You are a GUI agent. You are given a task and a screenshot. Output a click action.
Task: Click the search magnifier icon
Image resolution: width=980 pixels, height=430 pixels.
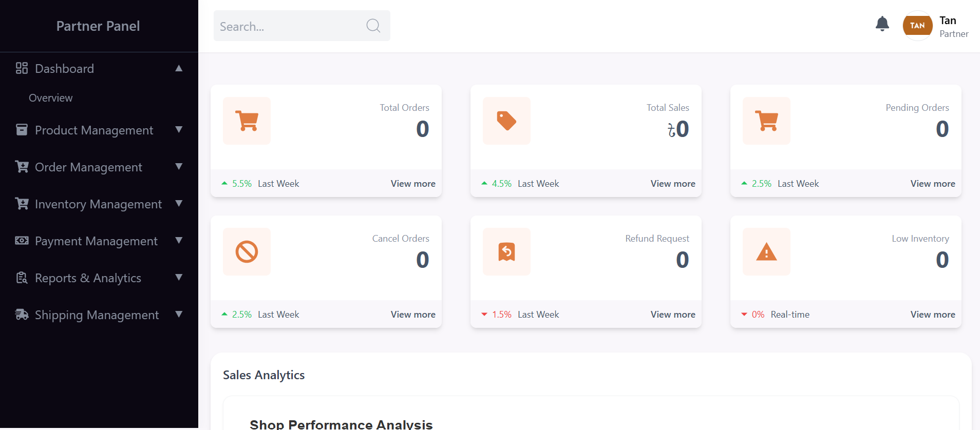373,26
